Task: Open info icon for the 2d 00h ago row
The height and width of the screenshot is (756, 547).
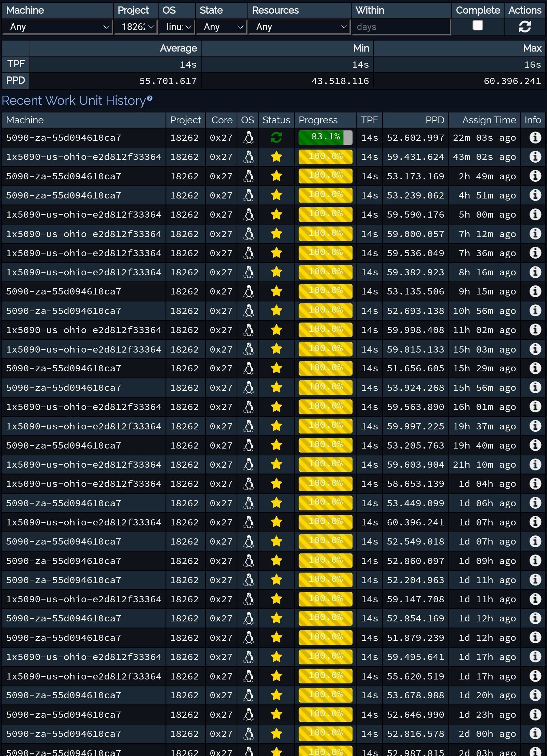Action: pyautogui.click(x=535, y=733)
